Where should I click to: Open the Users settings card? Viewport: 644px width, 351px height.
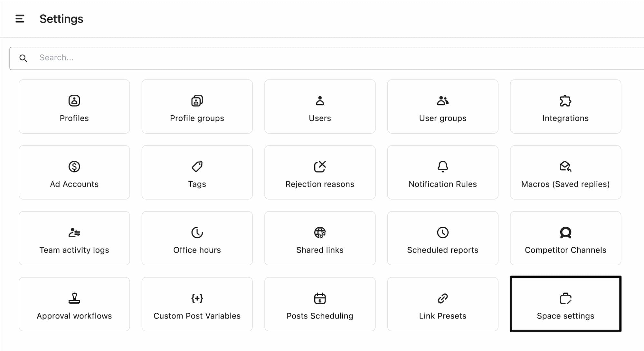coord(320,107)
